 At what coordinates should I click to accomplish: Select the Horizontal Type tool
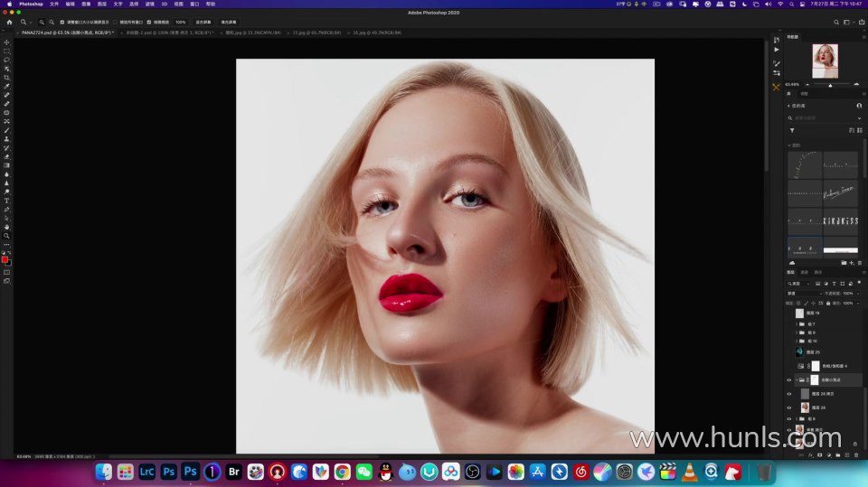click(x=6, y=201)
